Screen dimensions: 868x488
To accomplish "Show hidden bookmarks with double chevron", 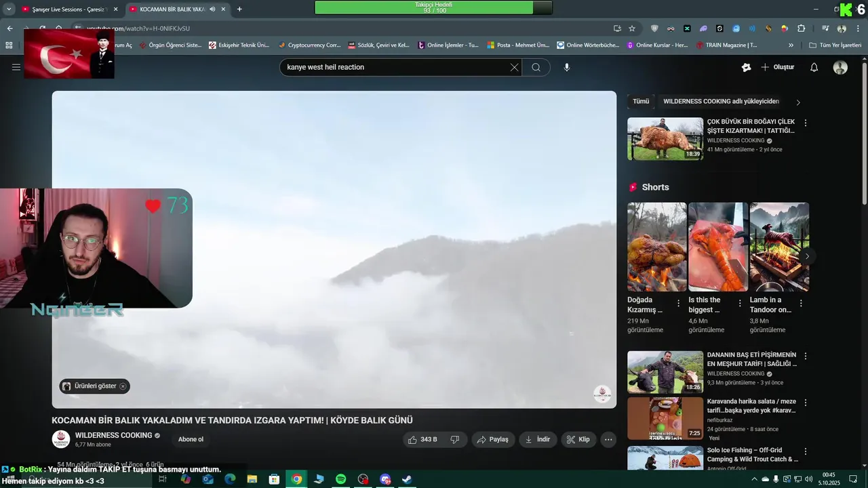I will [x=791, y=45].
